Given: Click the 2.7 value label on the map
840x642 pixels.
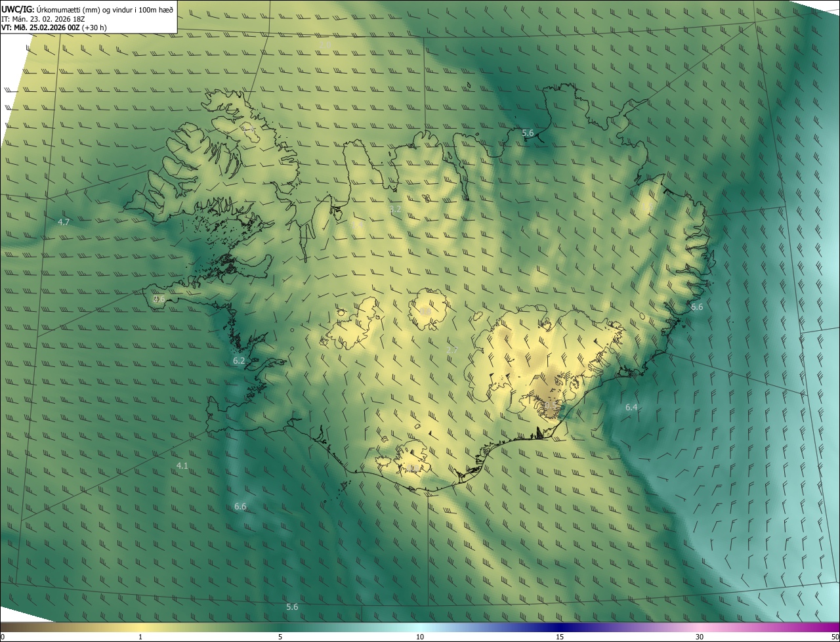Looking at the screenshot, I should pos(452,351).
